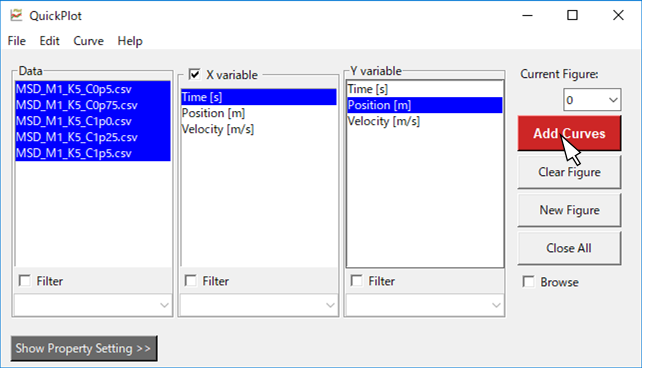Check the Browse checkbox
Image resolution: width=651 pixels, height=376 pixels.
coord(529,282)
